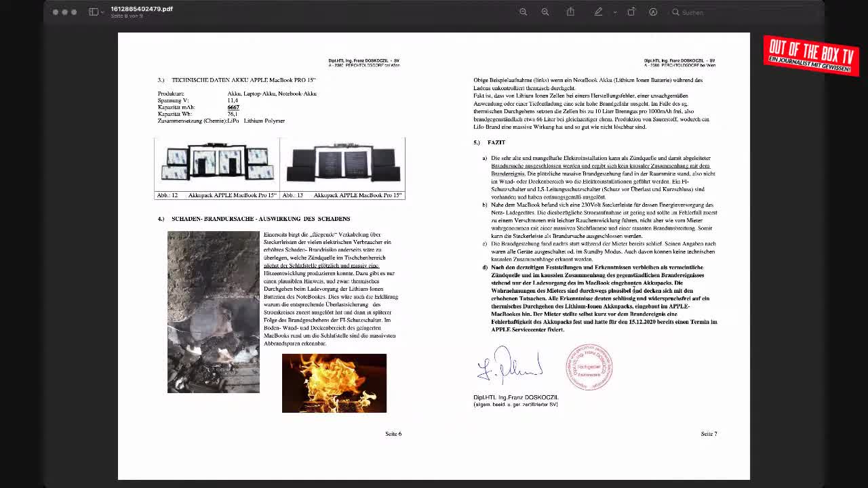Select the "Dipl.HTL Ing.Franz DOSKOCZIL" signature name
The width and height of the screenshot is (868, 488).
tap(516, 397)
